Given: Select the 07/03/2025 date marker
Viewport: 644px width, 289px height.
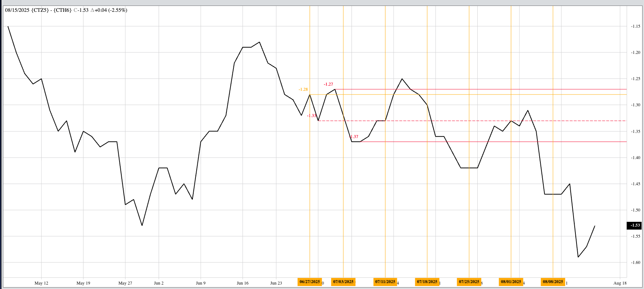Looking at the screenshot, I should (x=343, y=282).
